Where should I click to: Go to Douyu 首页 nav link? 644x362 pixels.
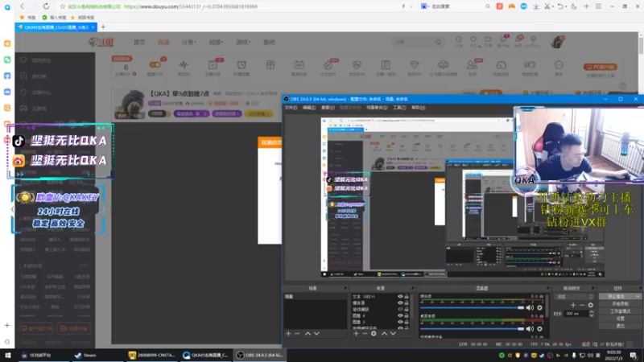click(139, 42)
